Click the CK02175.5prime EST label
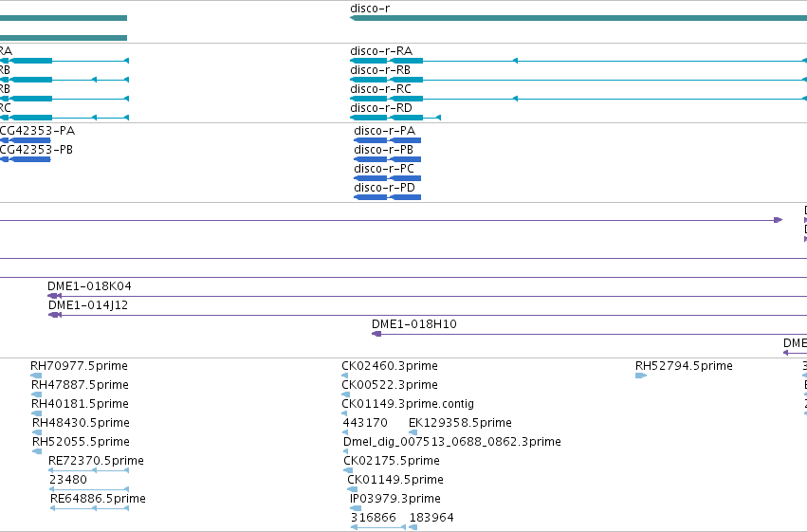Viewport: 807px width, 532px height. tap(392, 461)
